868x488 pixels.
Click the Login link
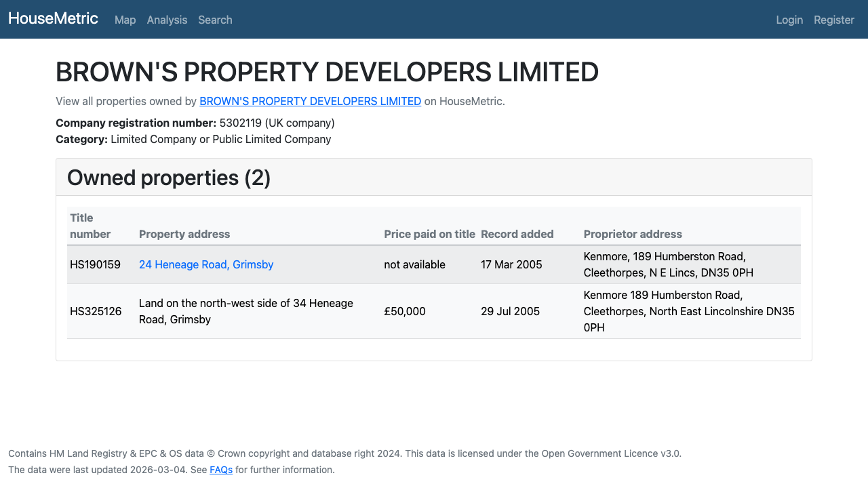pos(789,20)
